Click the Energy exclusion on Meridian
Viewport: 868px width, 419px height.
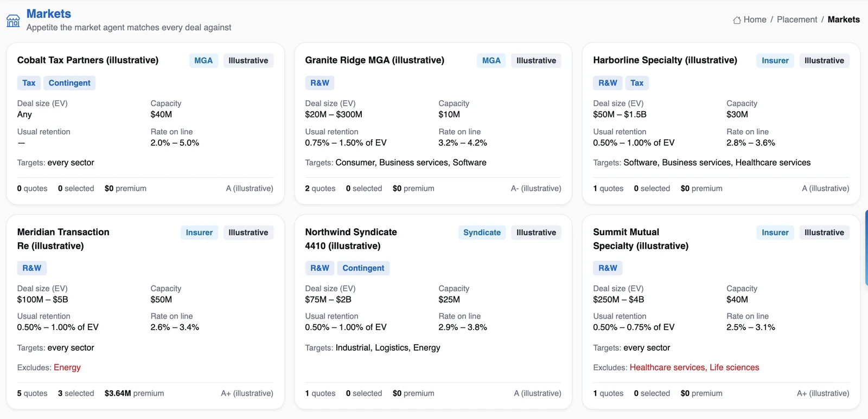coord(67,368)
